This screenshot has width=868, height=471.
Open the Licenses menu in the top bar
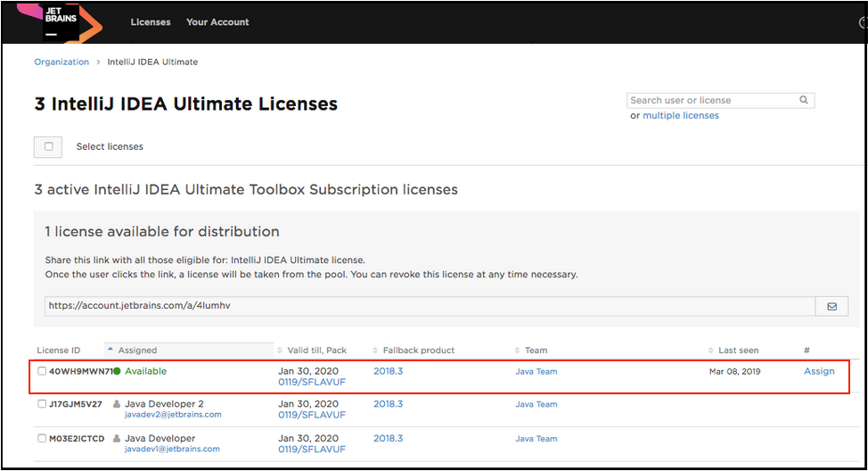151,22
